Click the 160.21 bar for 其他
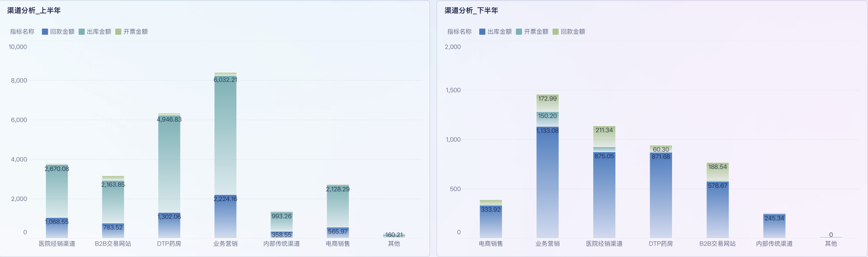868x257 pixels. pos(394,235)
